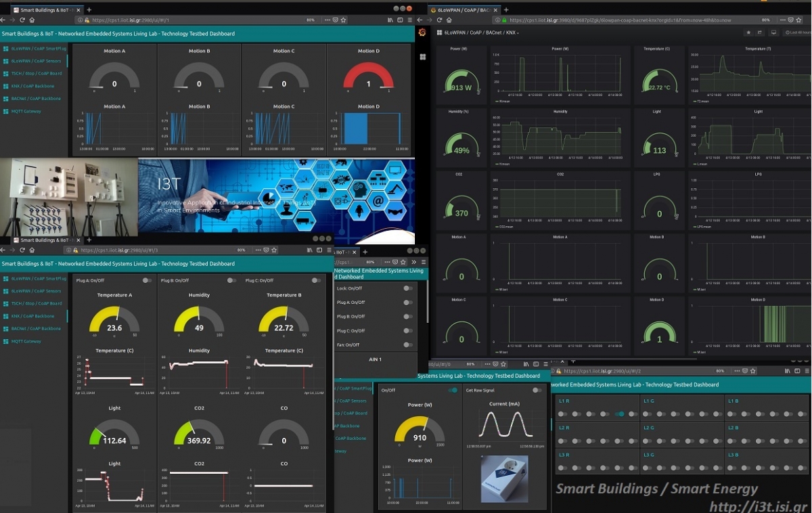Open page actions (...) in the Motion dashboard window

[x=328, y=20]
